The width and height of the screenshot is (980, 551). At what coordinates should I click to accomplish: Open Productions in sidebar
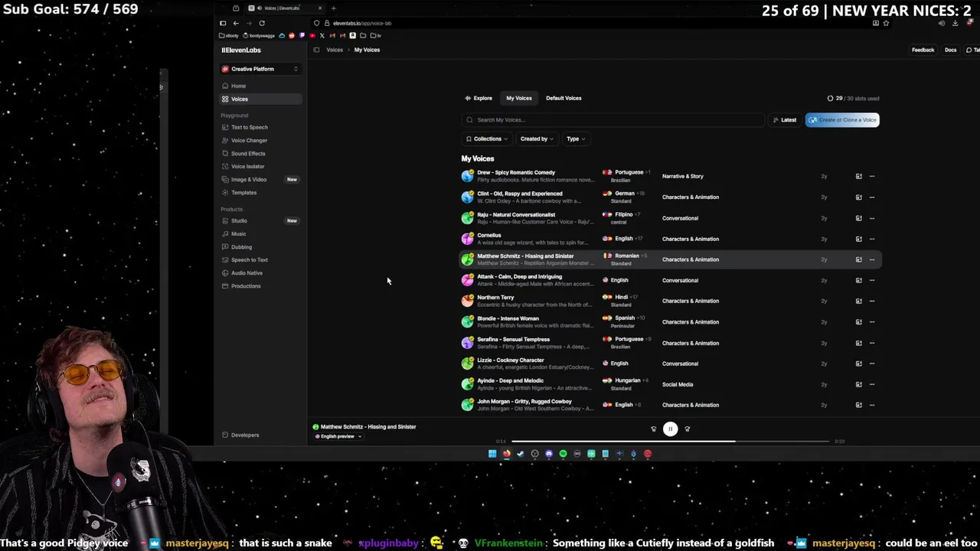pyautogui.click(x=260, y=285)
